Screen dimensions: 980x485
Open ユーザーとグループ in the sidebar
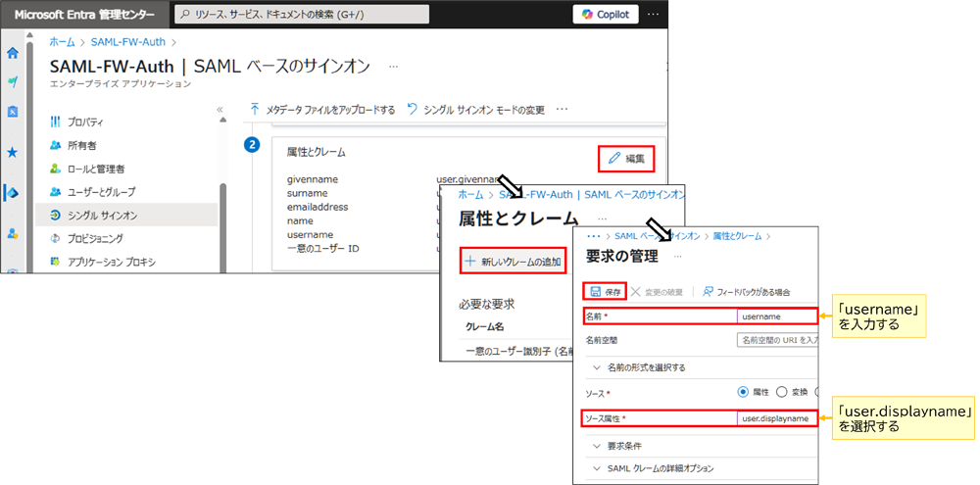(x=101, y=191)
